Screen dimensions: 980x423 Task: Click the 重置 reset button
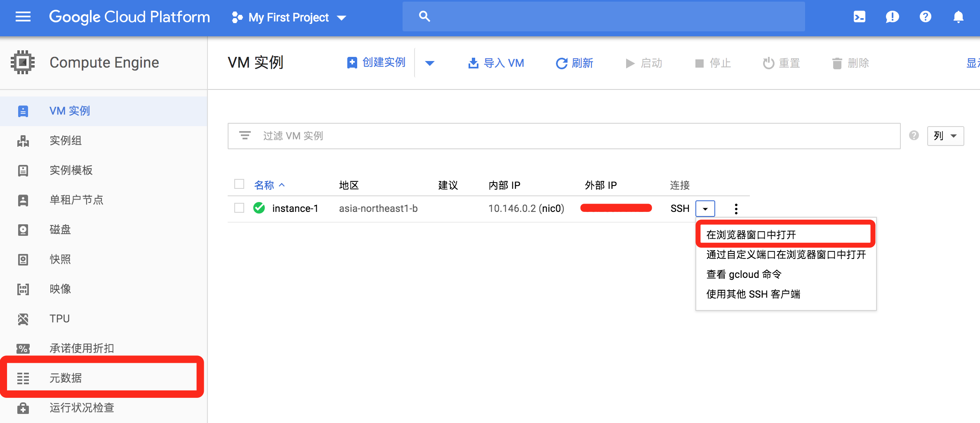(x=782, y=63)
